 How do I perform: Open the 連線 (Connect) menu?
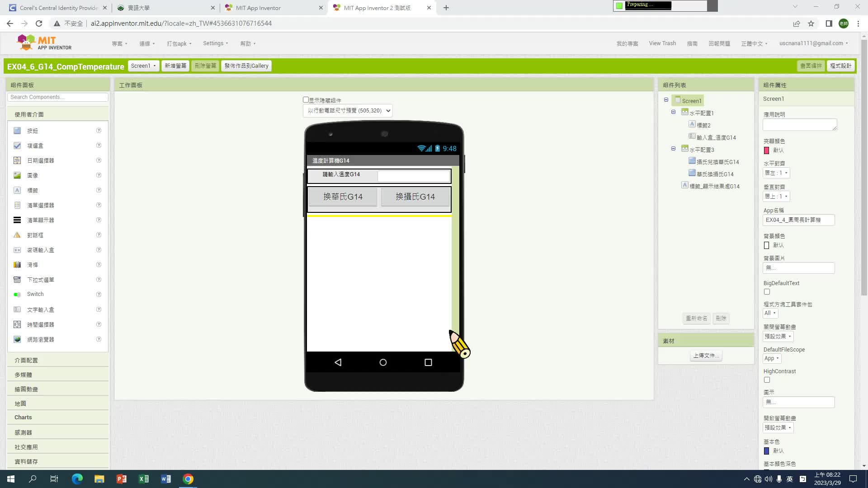(147, 44)
